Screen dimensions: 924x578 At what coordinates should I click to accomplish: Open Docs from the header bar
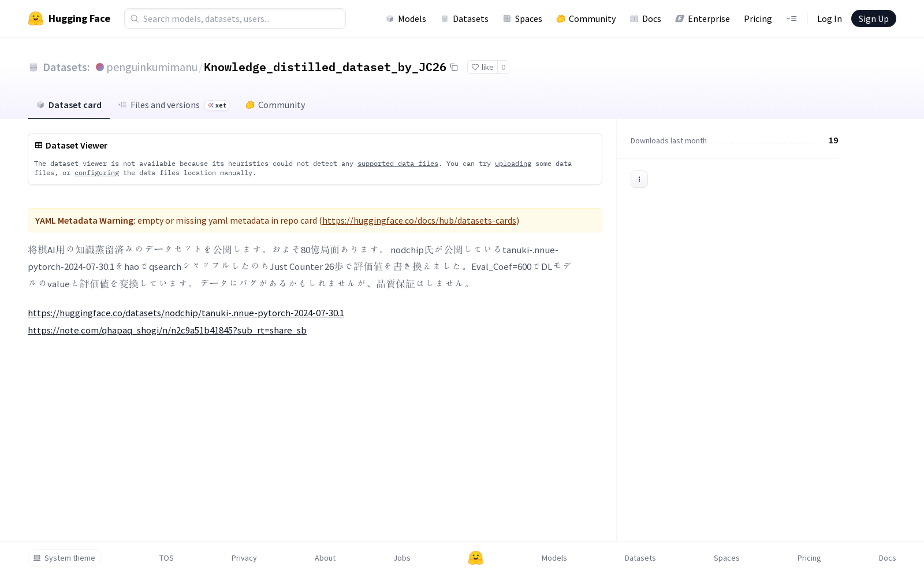[645, 18]
